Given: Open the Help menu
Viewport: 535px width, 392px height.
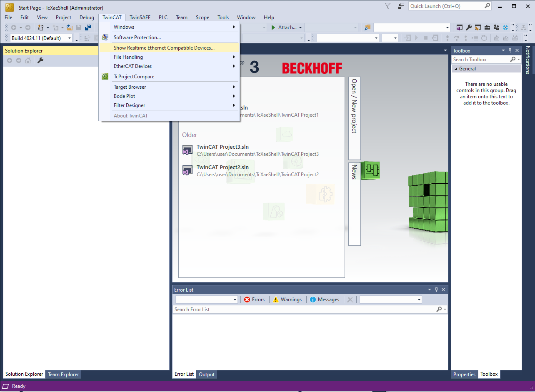Looking at the screenshot, I should pos(269,17).
